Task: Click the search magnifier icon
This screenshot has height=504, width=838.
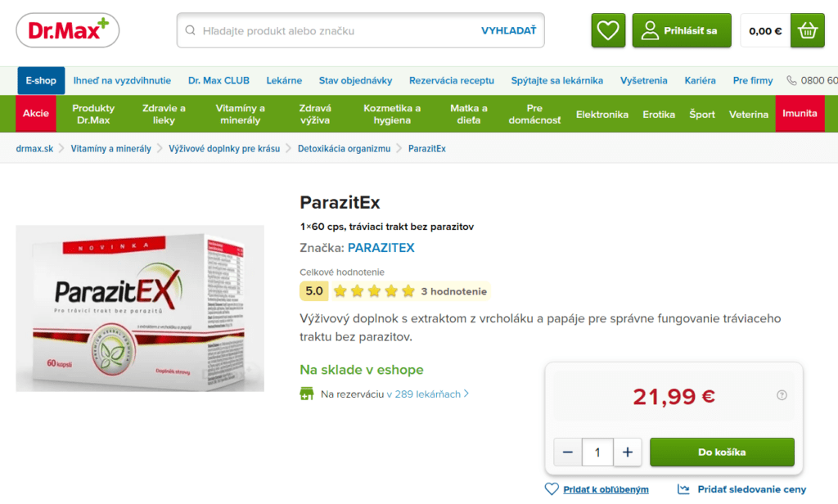Action: pyautogui.click(x=190, y=30)
